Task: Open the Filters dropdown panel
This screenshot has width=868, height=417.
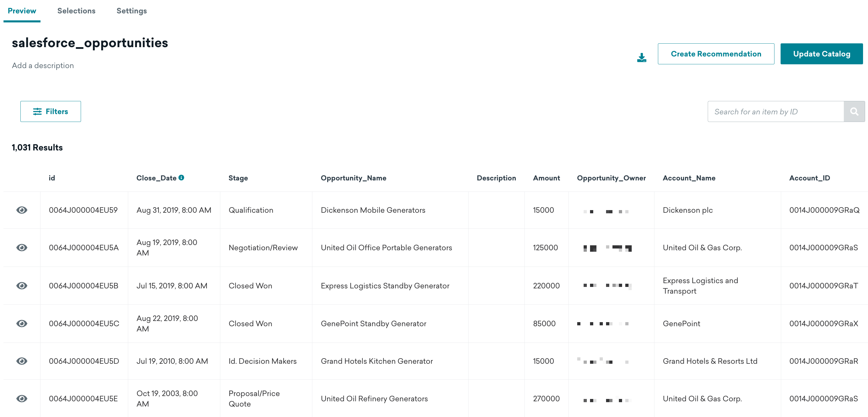Action: click(50, 111)
